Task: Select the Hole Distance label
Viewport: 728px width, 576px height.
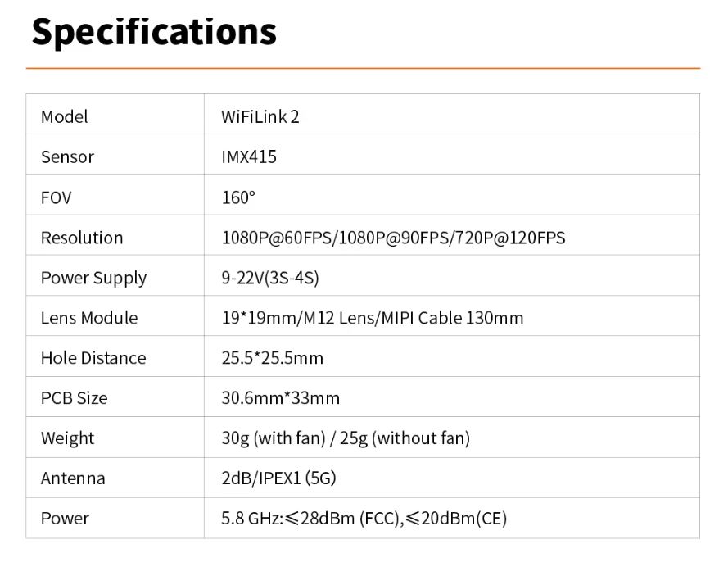Action: [93, 358]
